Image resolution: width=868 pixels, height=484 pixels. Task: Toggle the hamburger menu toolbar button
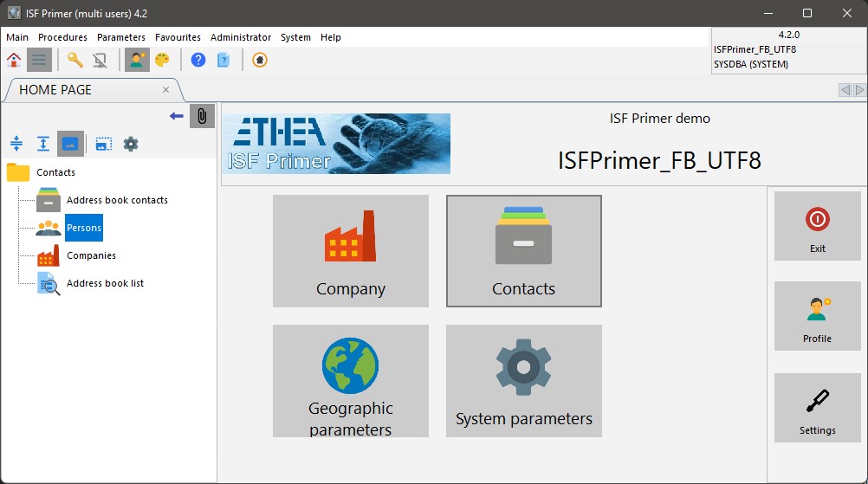point(39,60)
